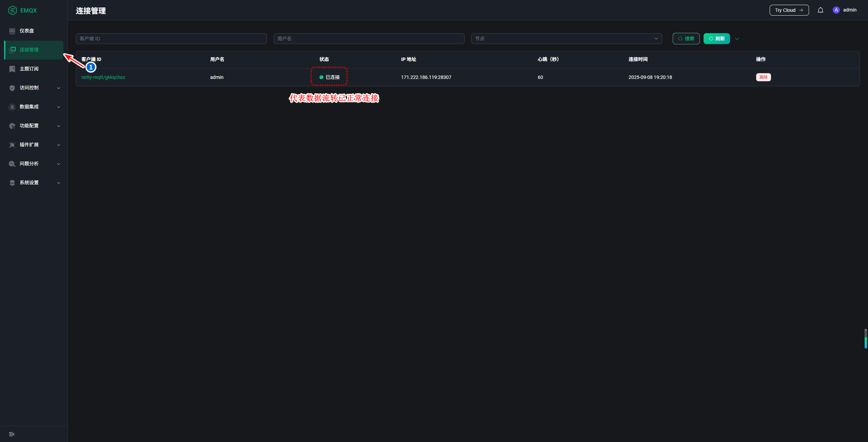Click the notification bell icon
The width and height of the screenshot is (868, 442).
(820, 10)
